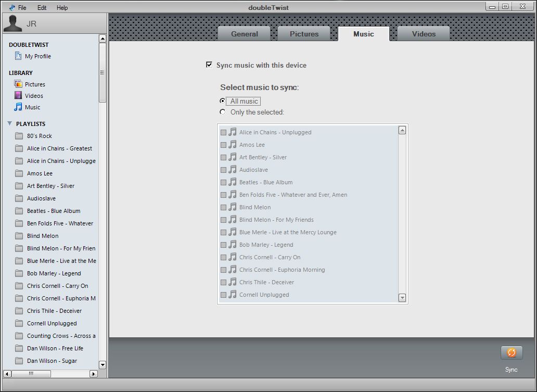Check the Cornell Unplugged checkbox
The height and width of the screenshot is (392, 537).
click(x=223, y=295)
